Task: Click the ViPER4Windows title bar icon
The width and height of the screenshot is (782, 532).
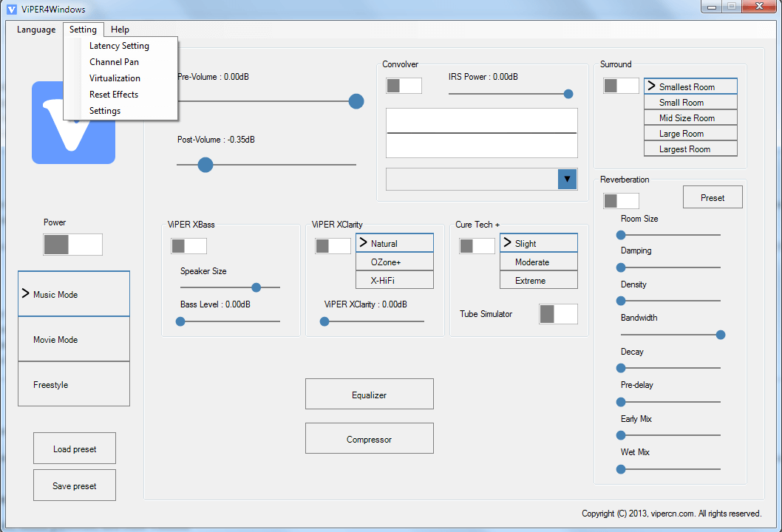Action: coord(12,10)
